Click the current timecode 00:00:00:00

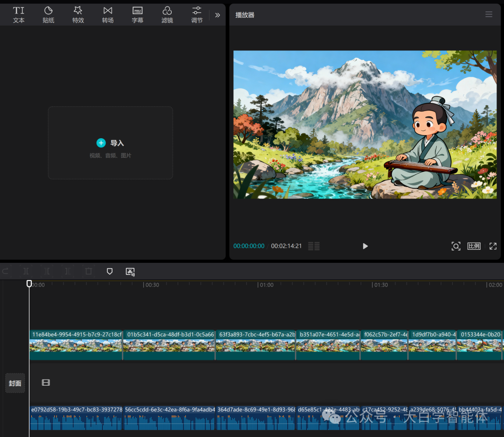point(249,246)
